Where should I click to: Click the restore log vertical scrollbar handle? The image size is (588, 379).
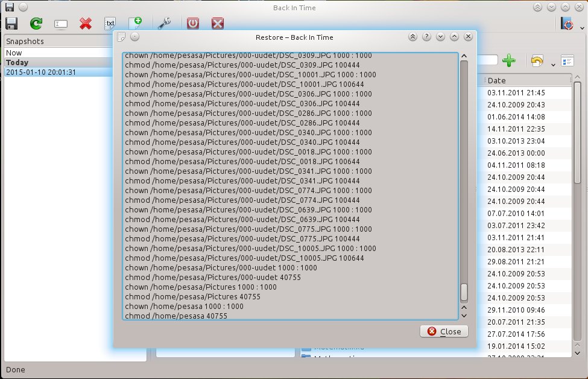(x=464, y=292)
